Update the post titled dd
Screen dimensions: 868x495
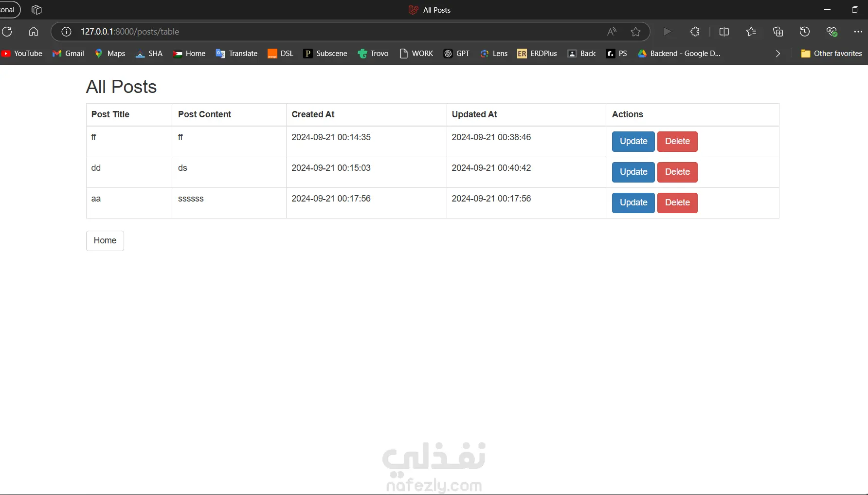(x=633, y=172)
